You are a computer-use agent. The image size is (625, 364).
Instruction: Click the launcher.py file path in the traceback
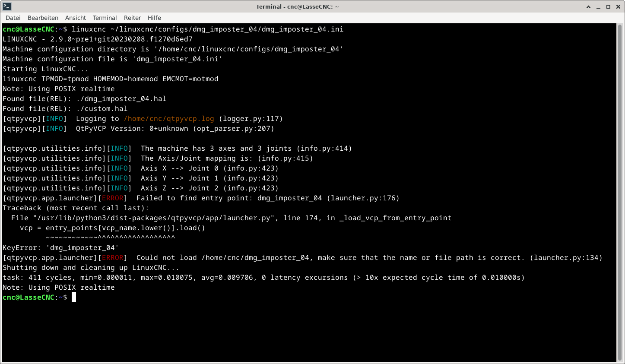click(x=154, y=218)
